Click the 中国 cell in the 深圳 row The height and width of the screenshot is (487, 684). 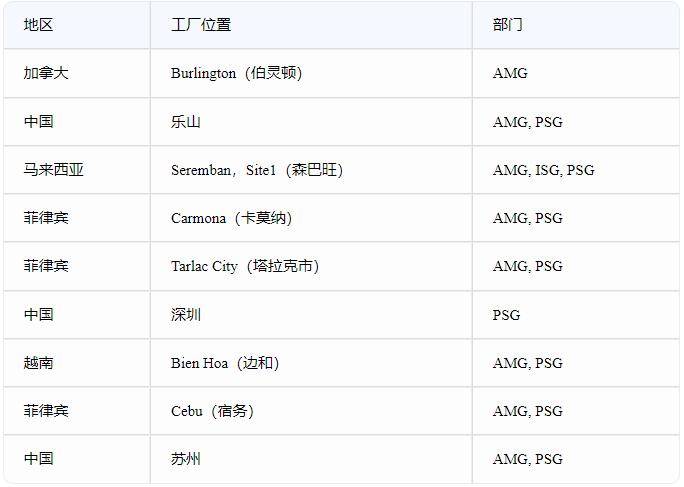pyautogui.click(x=38, y=315)
